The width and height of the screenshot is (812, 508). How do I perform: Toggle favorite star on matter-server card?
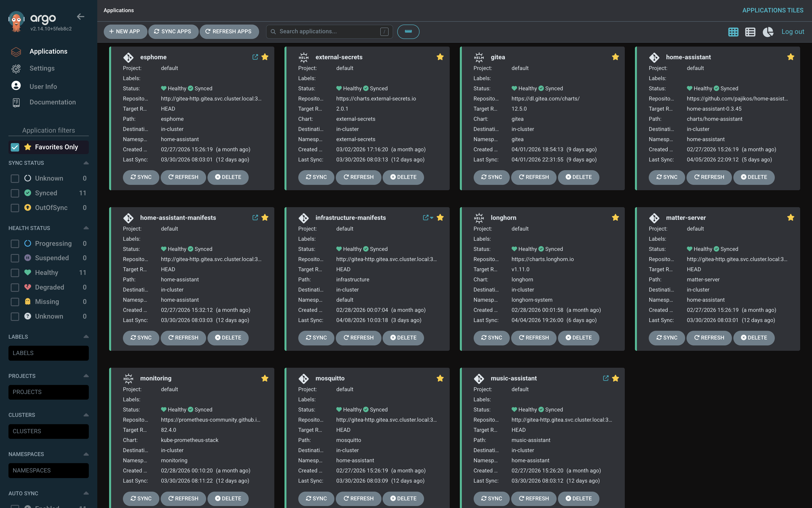(791, 217)
